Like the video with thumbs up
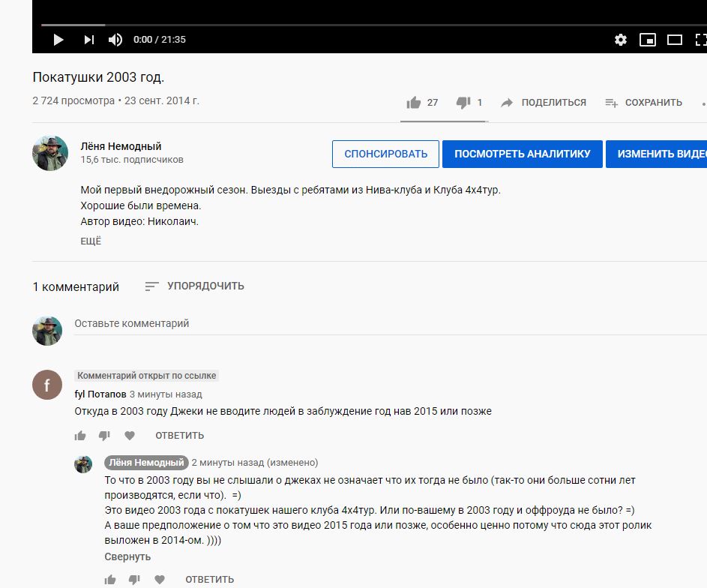Screen dimensions: 707x588 pyautogui.click(x=414, y=103)
